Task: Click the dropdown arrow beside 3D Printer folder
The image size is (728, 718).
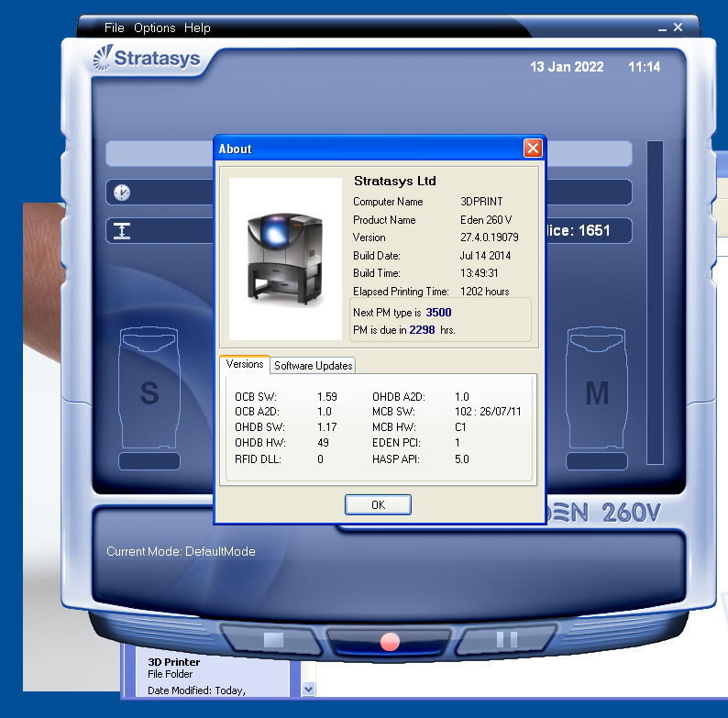Action: coord(308,690)
